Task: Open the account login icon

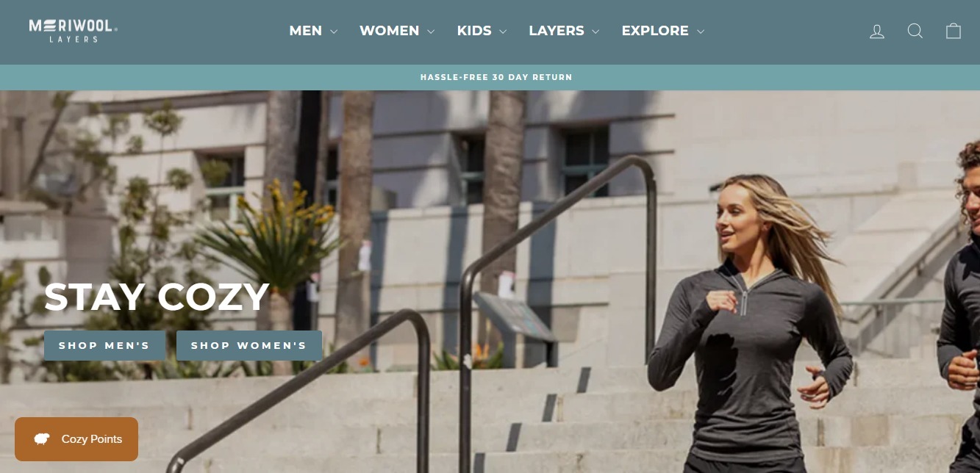Action: (876, 31)
